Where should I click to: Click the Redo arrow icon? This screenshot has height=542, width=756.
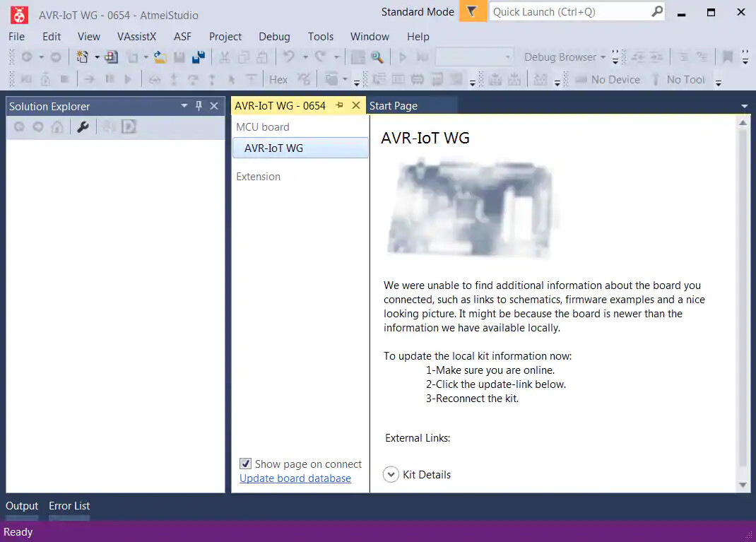[x=321, y=57]
